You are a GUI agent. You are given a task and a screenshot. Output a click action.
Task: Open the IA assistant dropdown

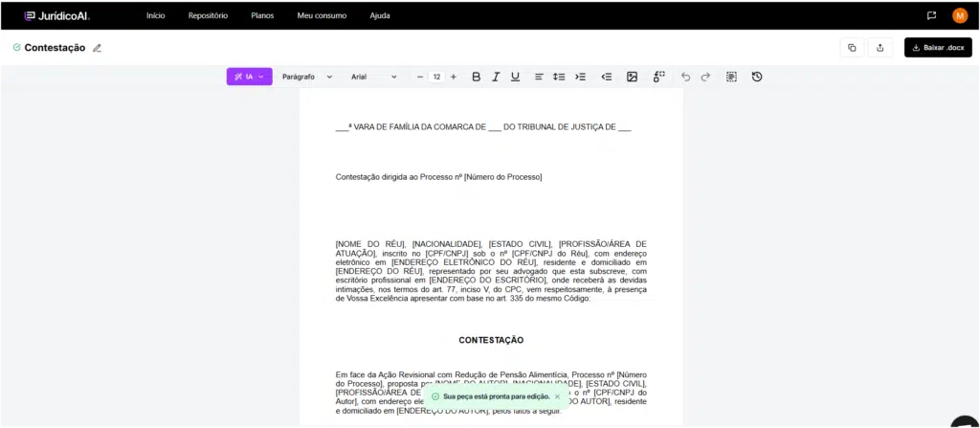(250, 77)
